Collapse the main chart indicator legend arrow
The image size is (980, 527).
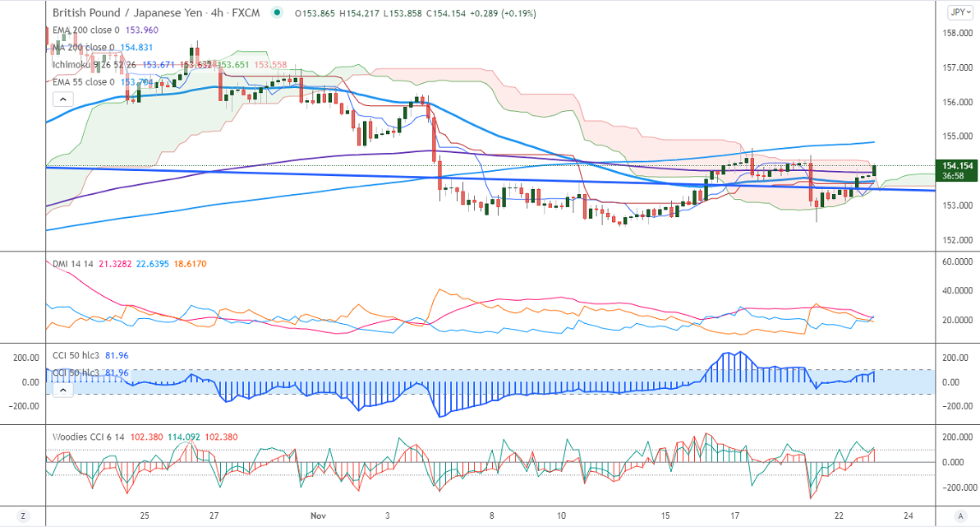pyautogui.click(x=62, y=99)
